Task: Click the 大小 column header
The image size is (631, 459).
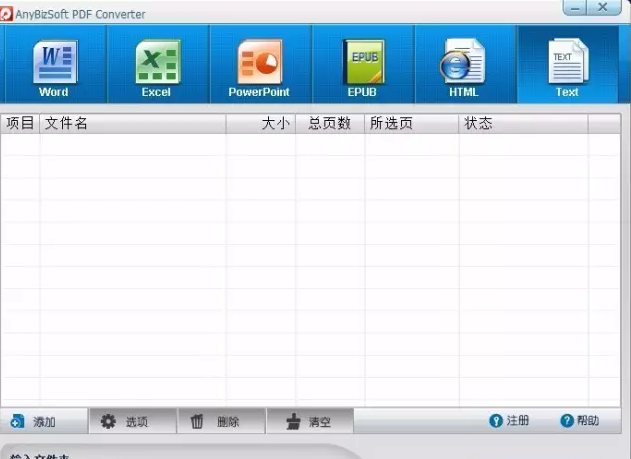Action: pos(261,123)
